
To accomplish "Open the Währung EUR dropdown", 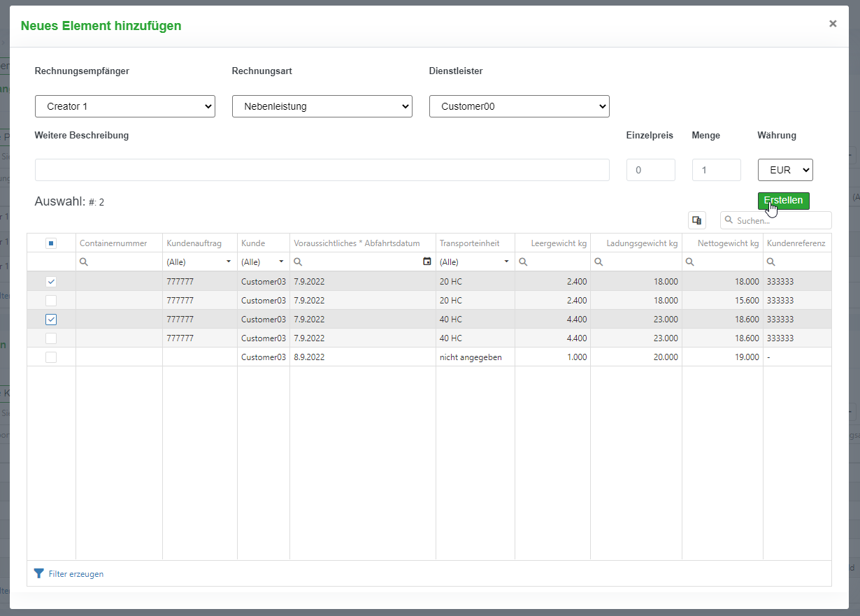I will click(785, 170).
